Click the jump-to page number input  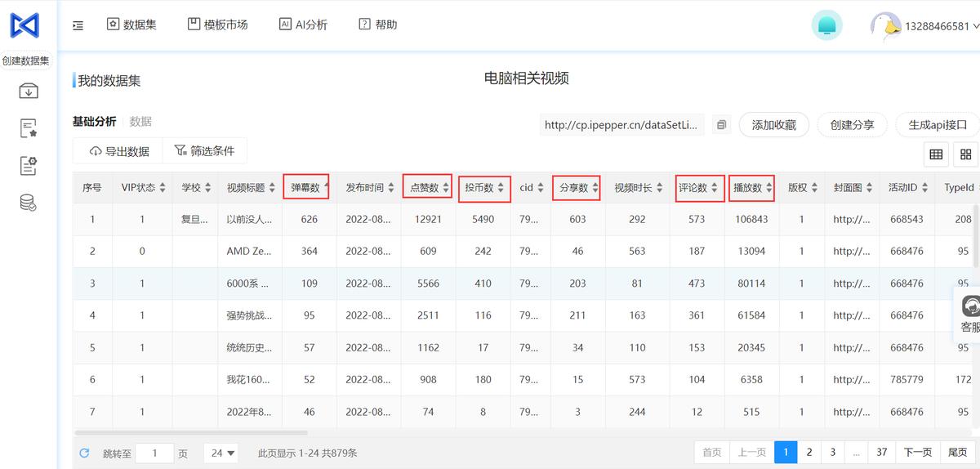154,453
